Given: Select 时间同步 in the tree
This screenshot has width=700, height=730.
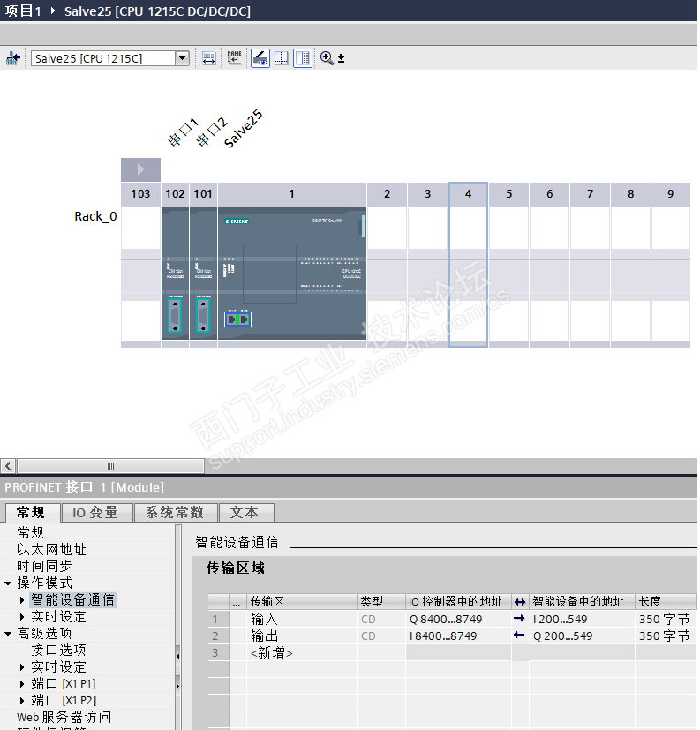Looking at the screenshot, I should click(x=45, y=566).
